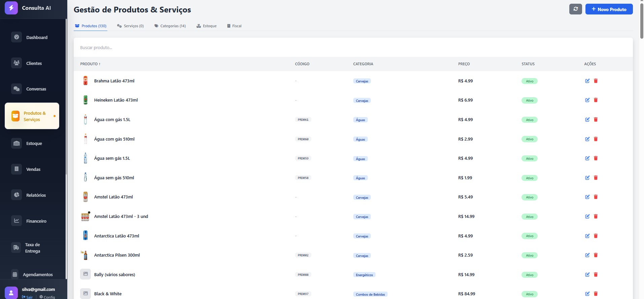Screen dimensions: 644x299
Task: Click trash icon for Água com gás 1.5L
Action: click(x=596, y=120)
